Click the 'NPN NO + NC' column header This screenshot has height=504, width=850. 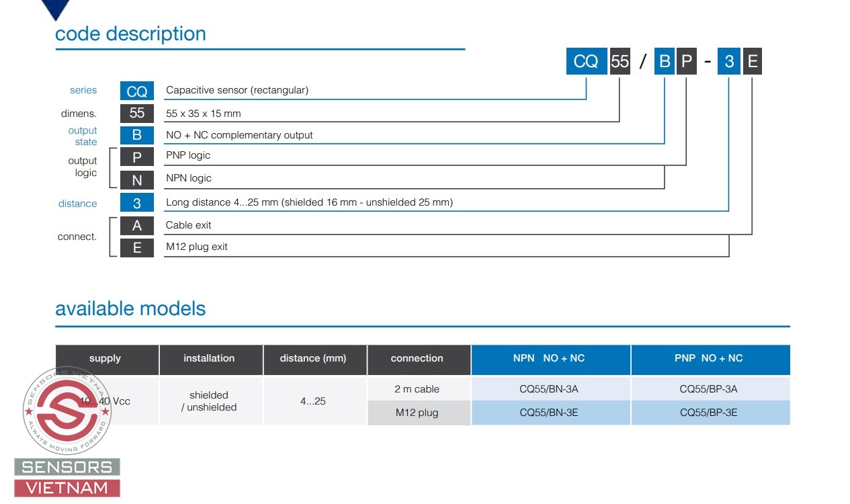pyautogui.click(x=550, y=359)
